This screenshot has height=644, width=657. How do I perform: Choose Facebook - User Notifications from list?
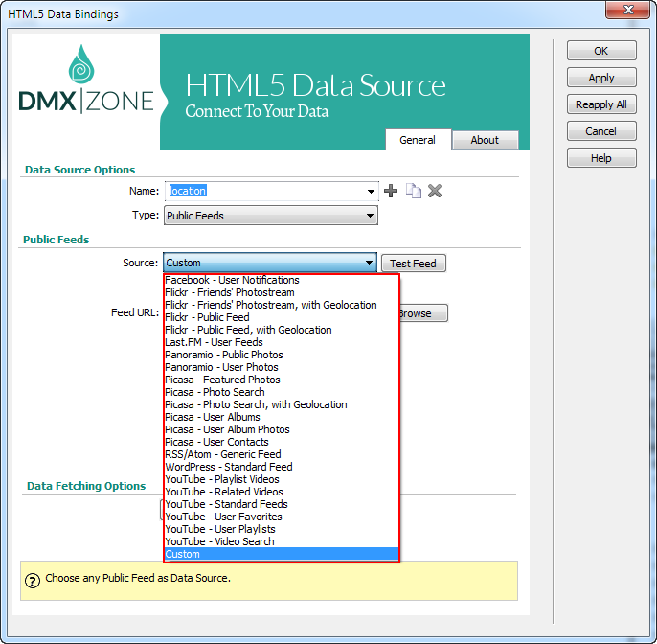(282, 280)
